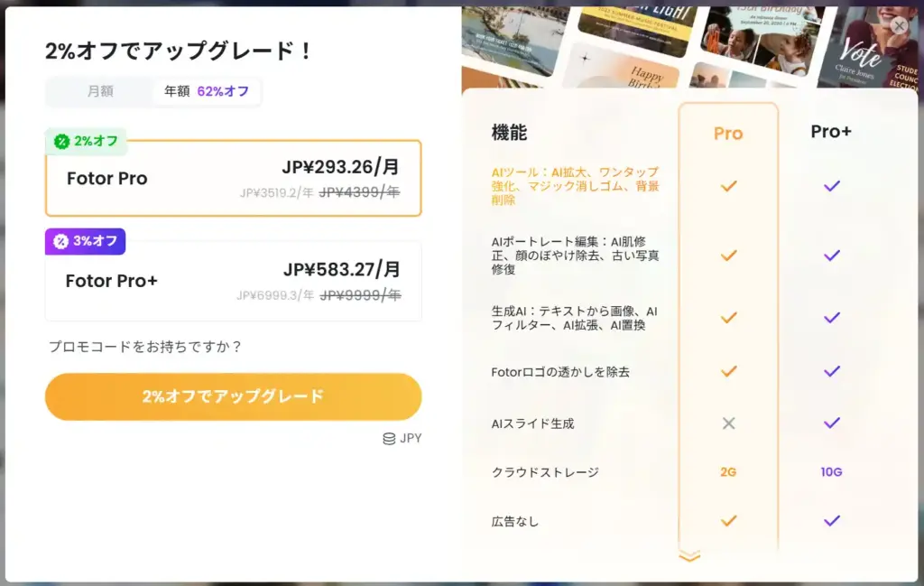Click Pro checkmark for AIポートレート編集 row
The image size is (924, 586).
point(729,256)
